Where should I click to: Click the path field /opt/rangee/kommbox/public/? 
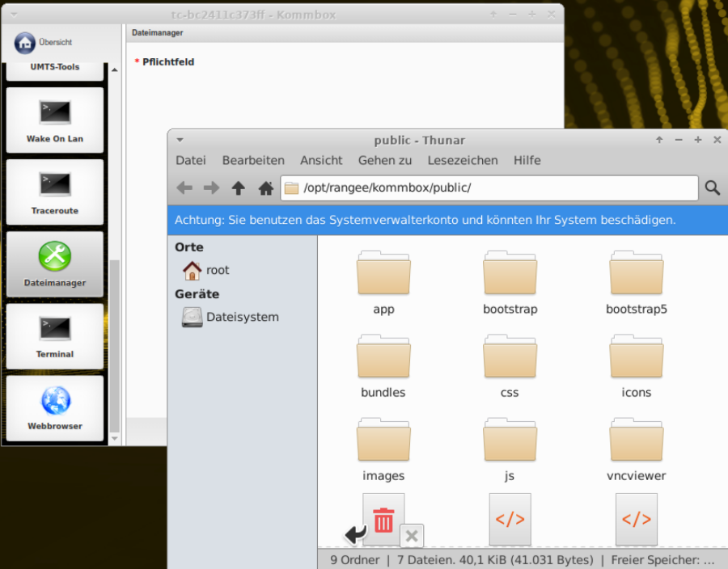(x=489, y=188)
